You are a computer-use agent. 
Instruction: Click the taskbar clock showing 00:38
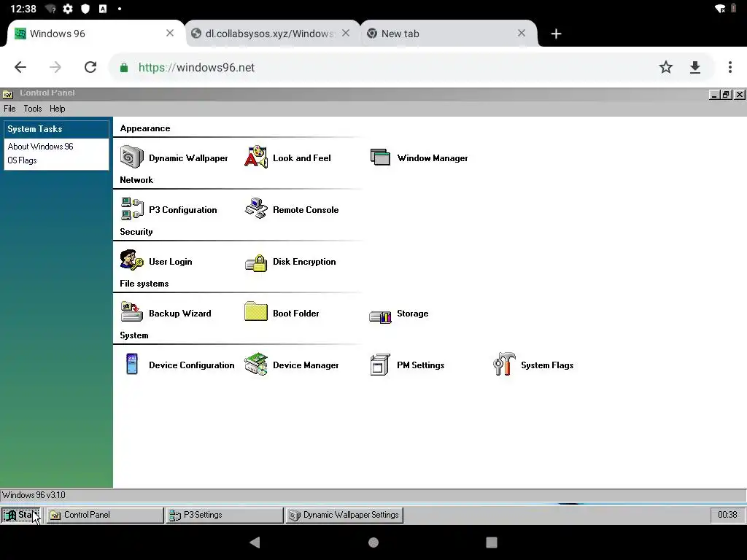pyautogui.click(x=727, y=515)
